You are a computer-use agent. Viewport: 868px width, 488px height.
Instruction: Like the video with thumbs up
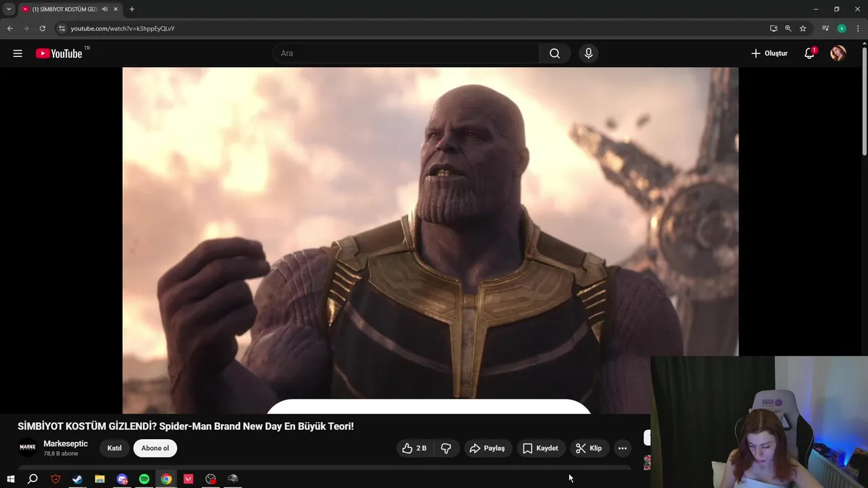pos(414,448)
